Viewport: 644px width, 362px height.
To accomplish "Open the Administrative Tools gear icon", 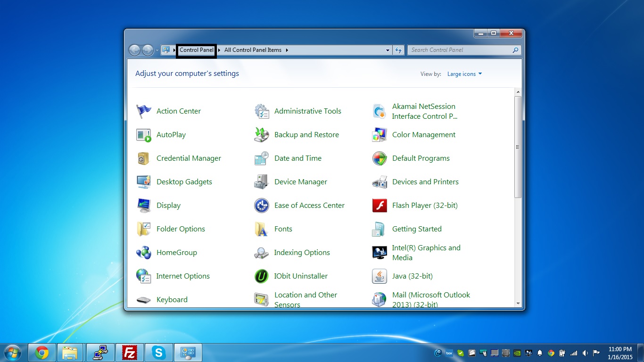I will pos(261,111).
